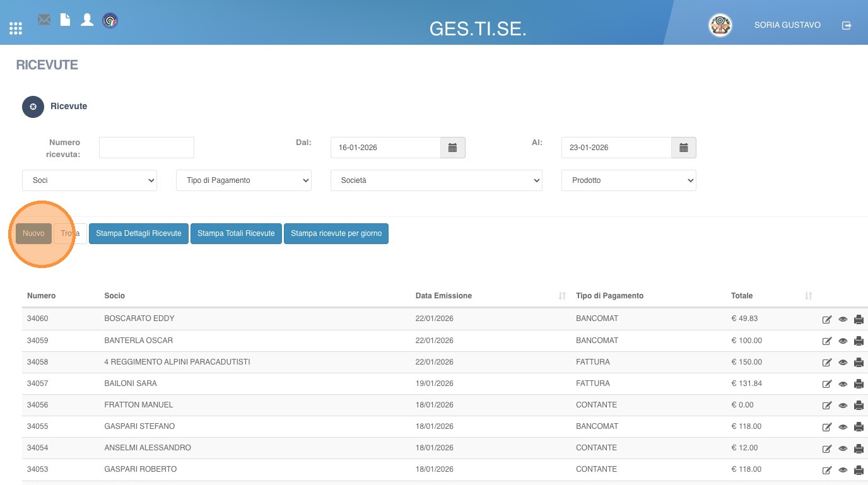Focus the Numero ricevuta input field
The width and height of the screenshot is (868, 485).
146,148
